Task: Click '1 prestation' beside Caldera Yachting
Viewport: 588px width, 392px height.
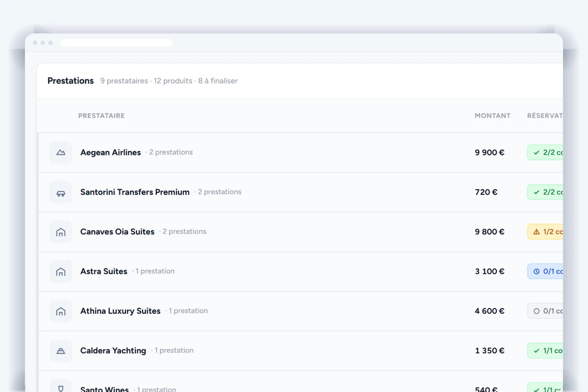Action: pyautogui.click(x=174, y=350)
